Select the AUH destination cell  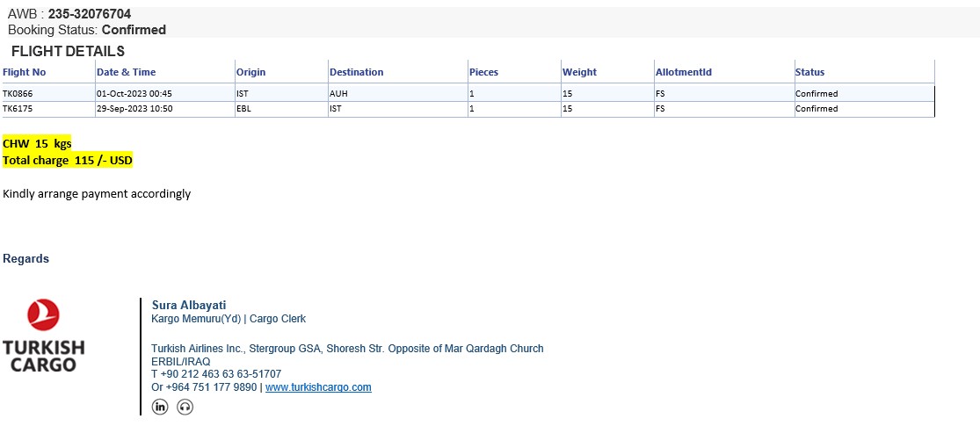338,93
